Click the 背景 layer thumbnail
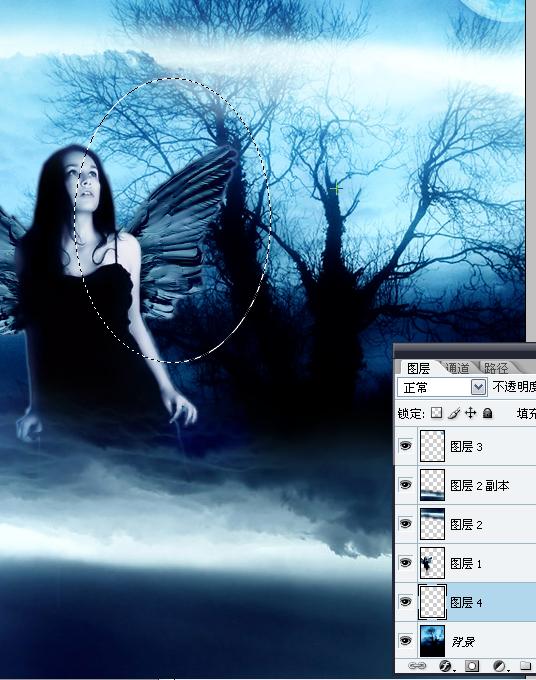536x680 pixels. (432, 641)
